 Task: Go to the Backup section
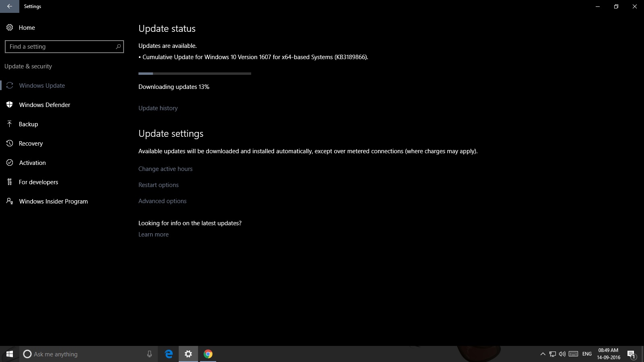pyautogui.click(x=28, y=124)
